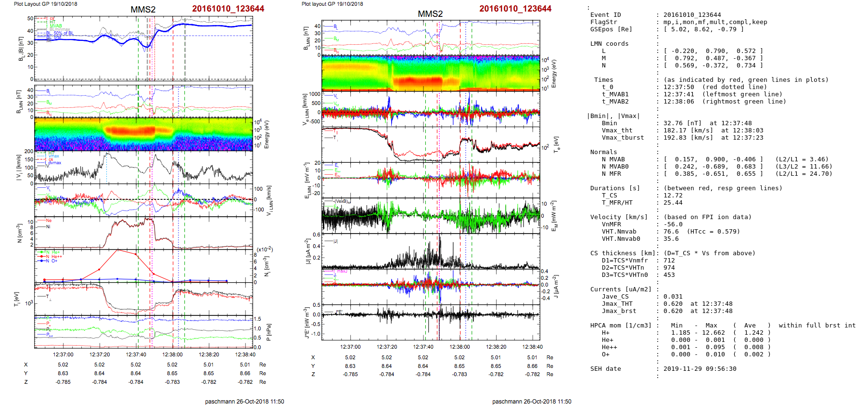This screenshot has height=405, width=868.
Task: Click the 'SEH date' label
Action: click(605, 369)
